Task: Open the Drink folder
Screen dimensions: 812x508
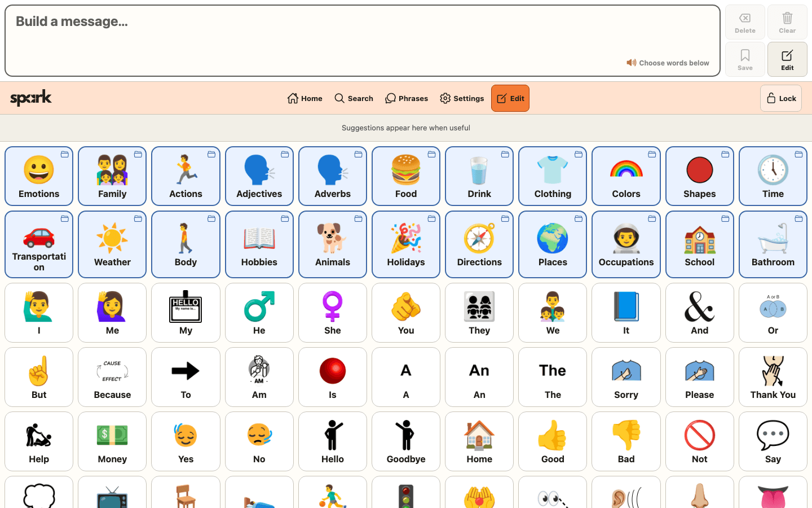Action: [479, 176]
